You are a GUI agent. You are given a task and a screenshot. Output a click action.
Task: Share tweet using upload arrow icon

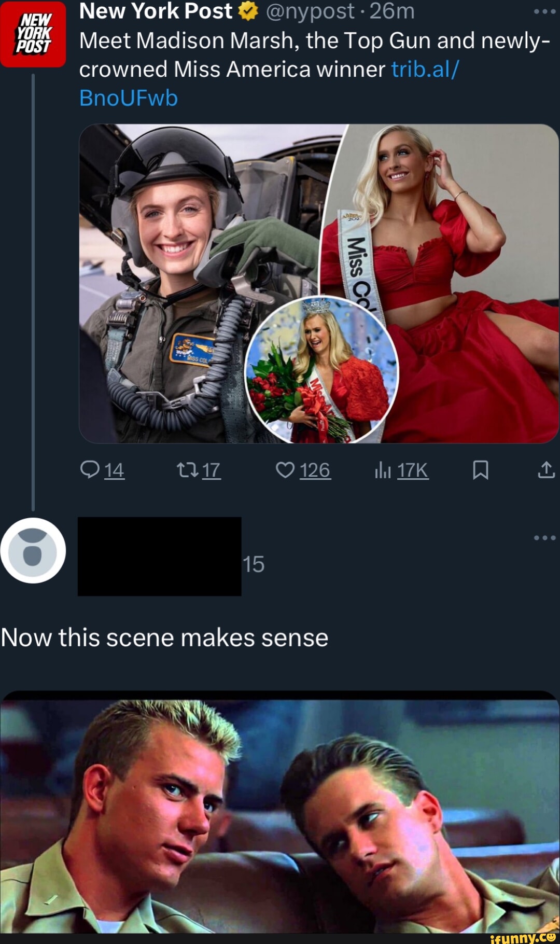click(x=546, y=470)
